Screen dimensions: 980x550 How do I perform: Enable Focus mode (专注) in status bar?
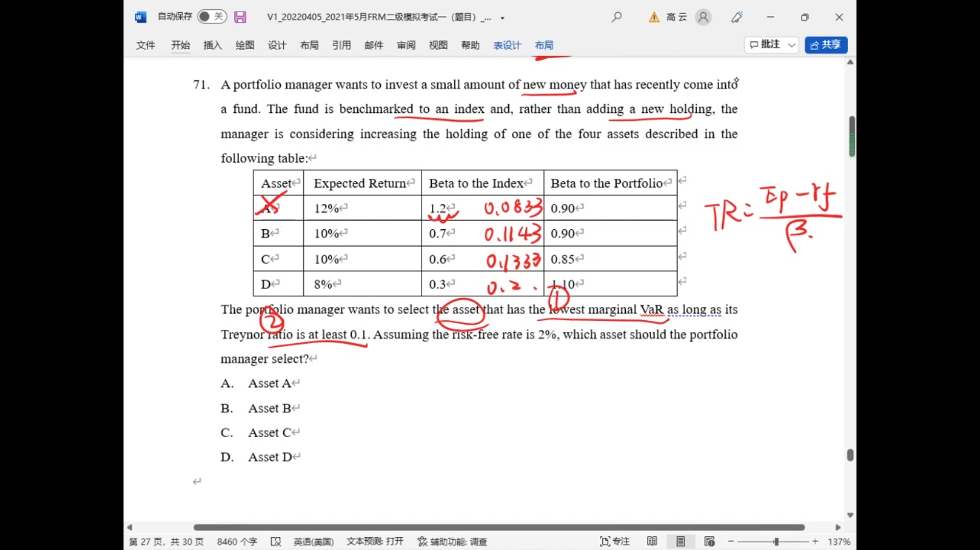click(615, 541)
